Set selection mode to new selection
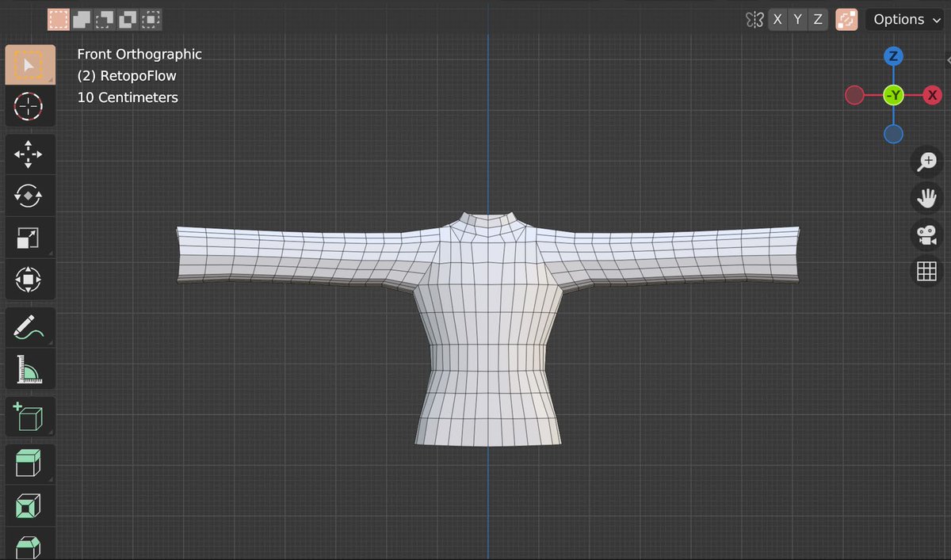This screenshot has height=560, width=951. click(x=58, y=19)
